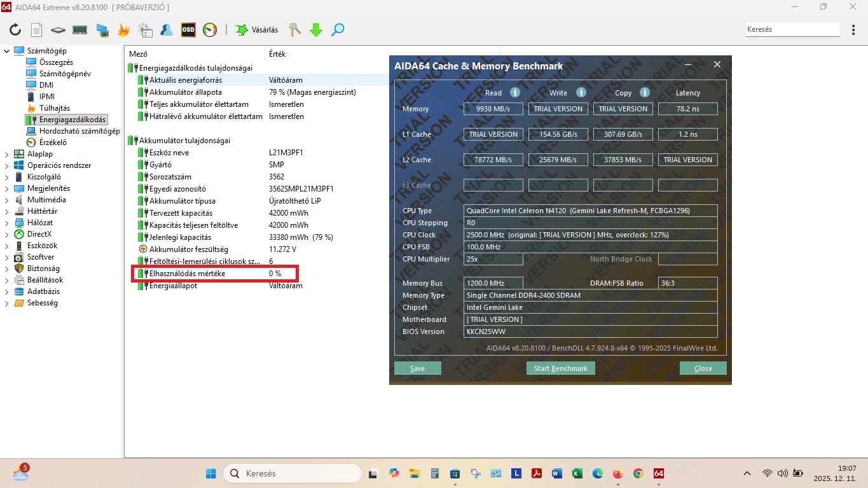Click the green down arrow update icon
This screenshot has width=868, height=488.
pyautogui.click(x=316, y=30)
